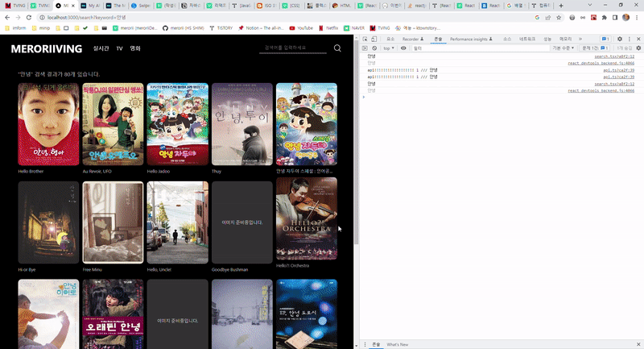
Task: Switch to the 성능 DevTools tab
Action: pos(547,39)
